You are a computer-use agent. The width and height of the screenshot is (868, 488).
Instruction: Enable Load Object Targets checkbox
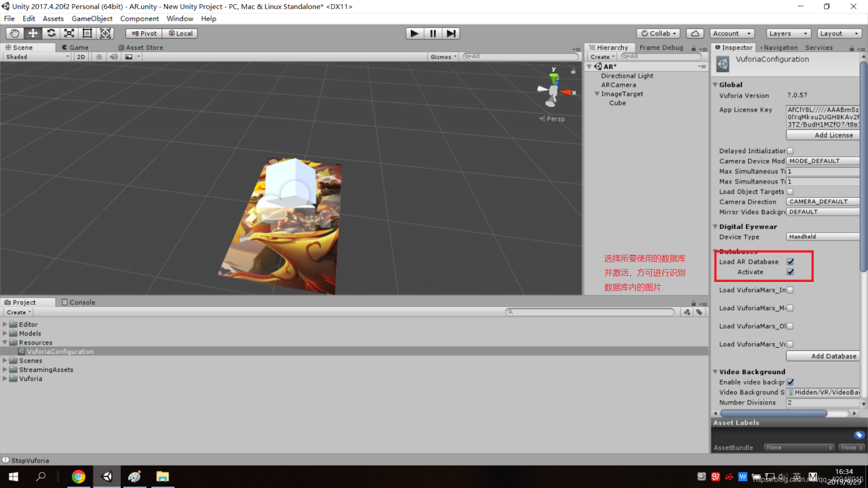point(790,192)
